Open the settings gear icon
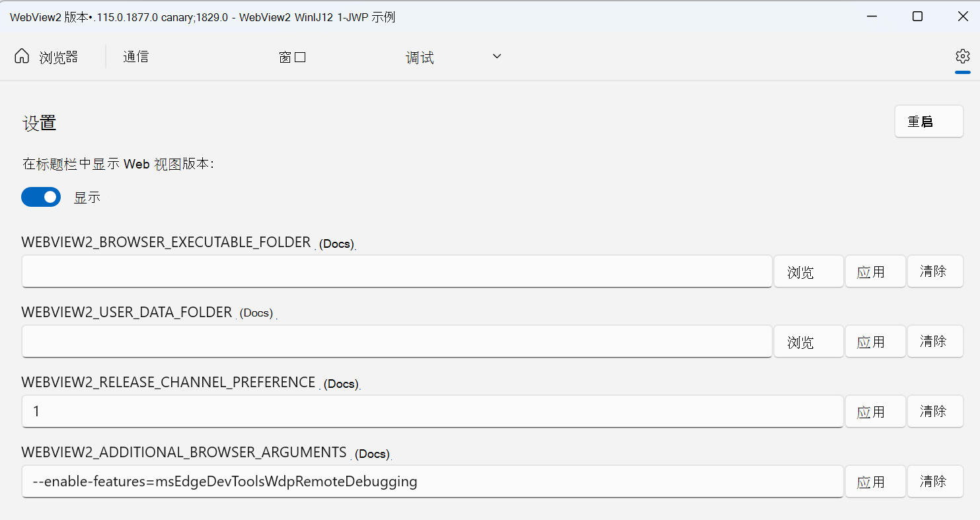This screenshot has height=520, width=980. 963,56
